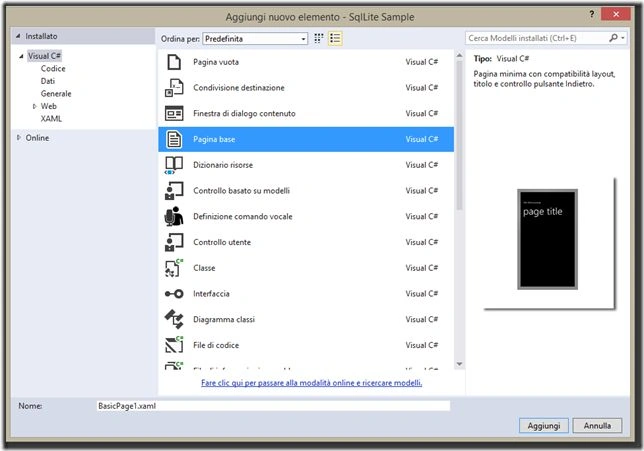Image resolution: width=644 pixels, height=451 pixels.
Task: Pick the Interfaccia template icon
Action: click(x=174, y=294)
